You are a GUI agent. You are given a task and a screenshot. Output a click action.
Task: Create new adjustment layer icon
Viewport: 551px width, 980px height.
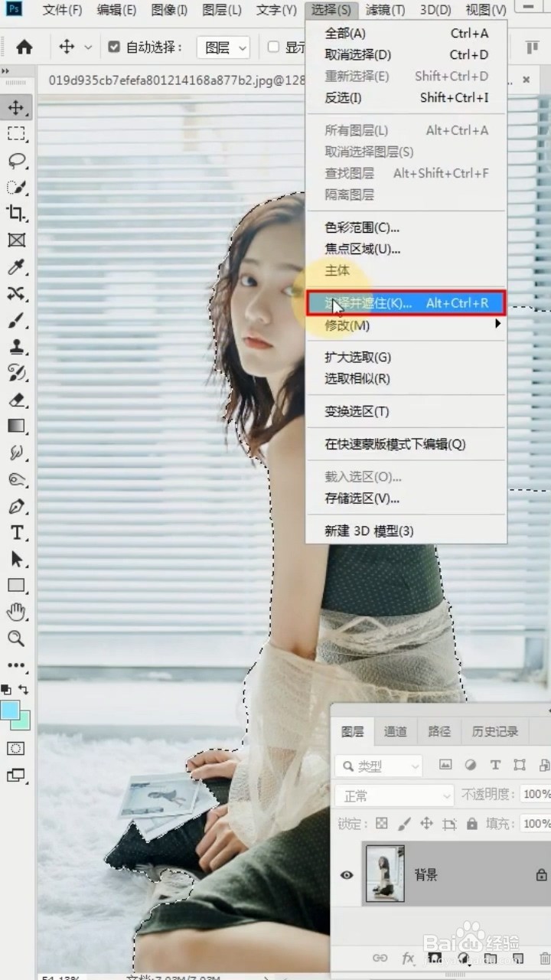tap(464, 958)
